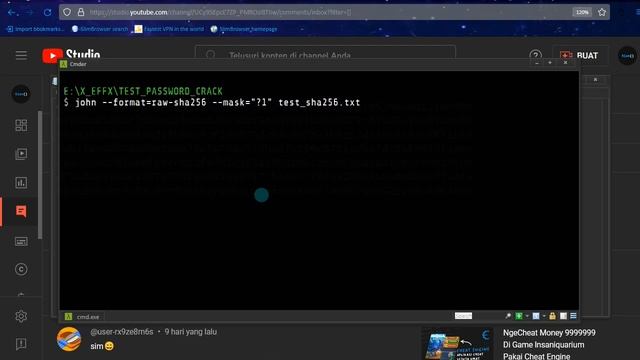640x360 pixels.
Task: Open the NgeCheat Money 9999999 video title
Action: tap(549, 344)
